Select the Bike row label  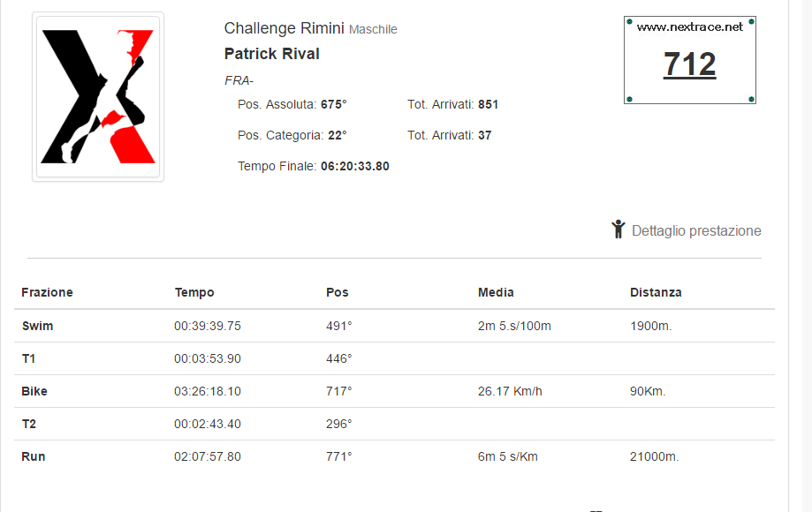coord(34,391)
